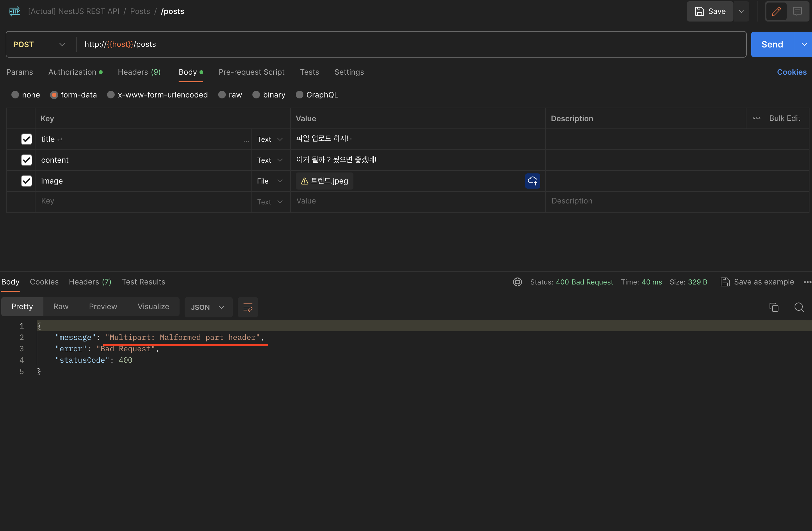Open the comments icon

797,11
